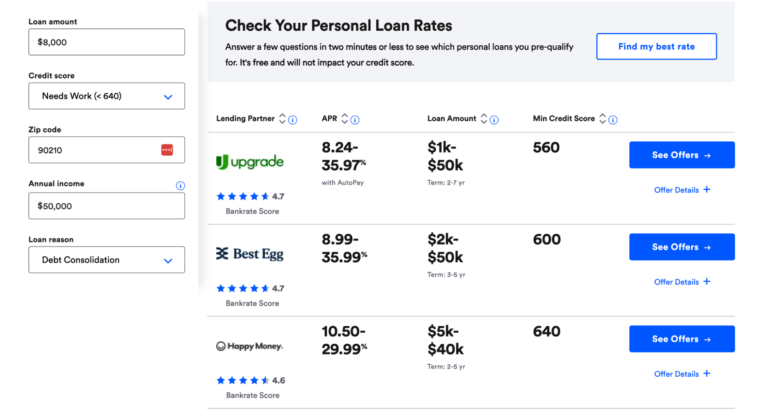Sort by APR using sort arrows

click(x=345, y=119)
